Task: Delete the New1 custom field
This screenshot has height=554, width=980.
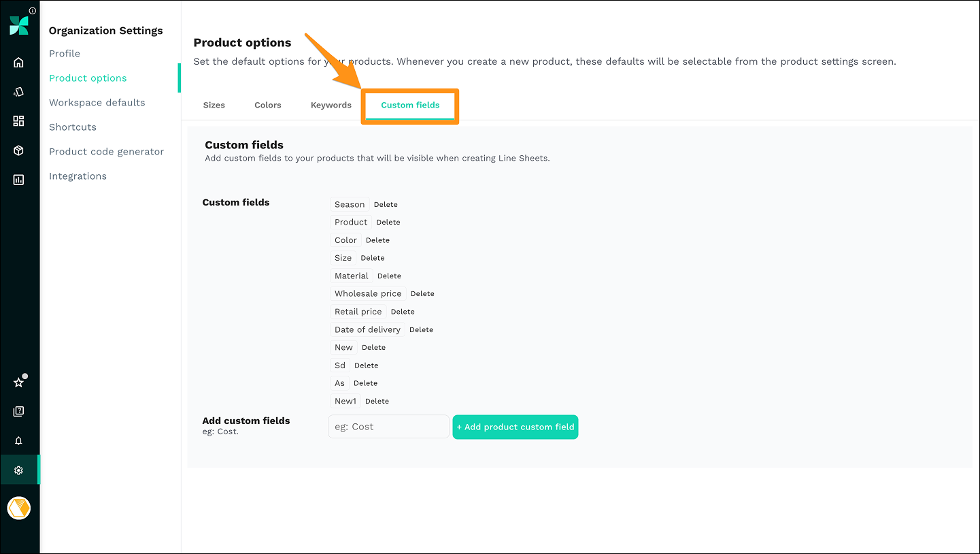Action: coord(377,402)
